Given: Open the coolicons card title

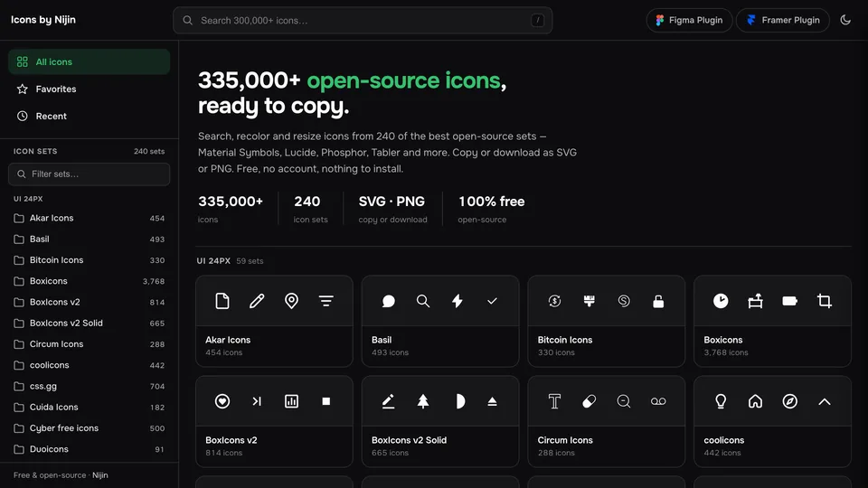Looking at the screenshot, I should tap(723, 440).
